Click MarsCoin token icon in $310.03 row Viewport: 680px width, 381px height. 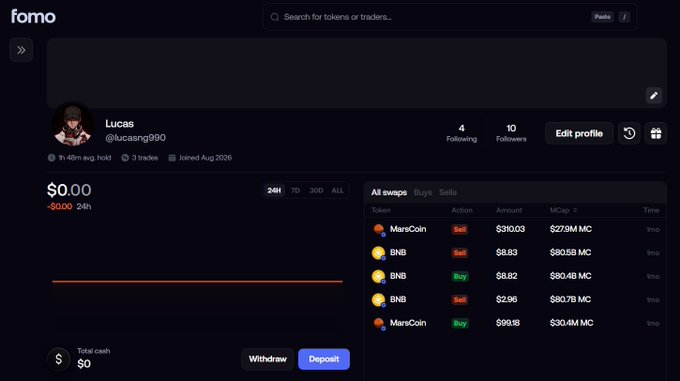click(x=379, y=229)
